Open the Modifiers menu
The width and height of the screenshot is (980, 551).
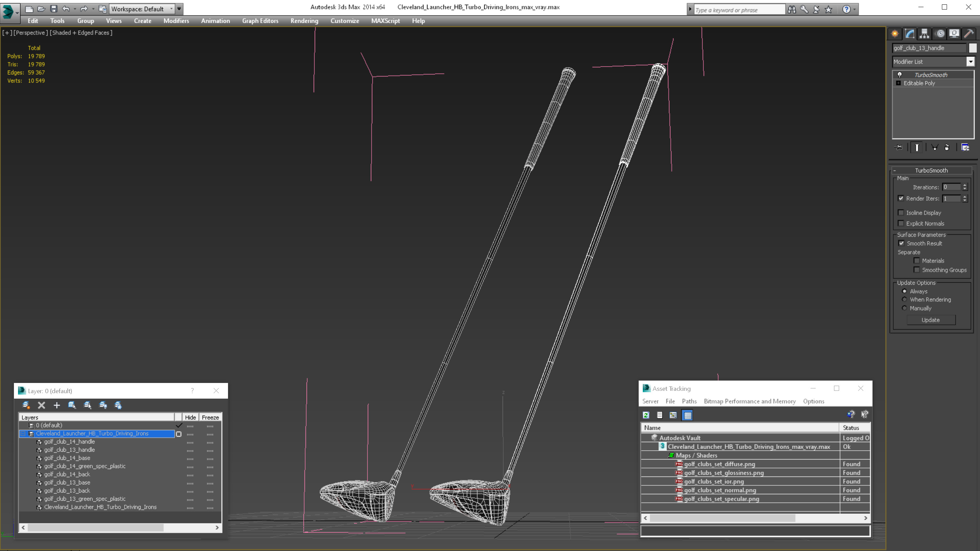tap(176, 21)
